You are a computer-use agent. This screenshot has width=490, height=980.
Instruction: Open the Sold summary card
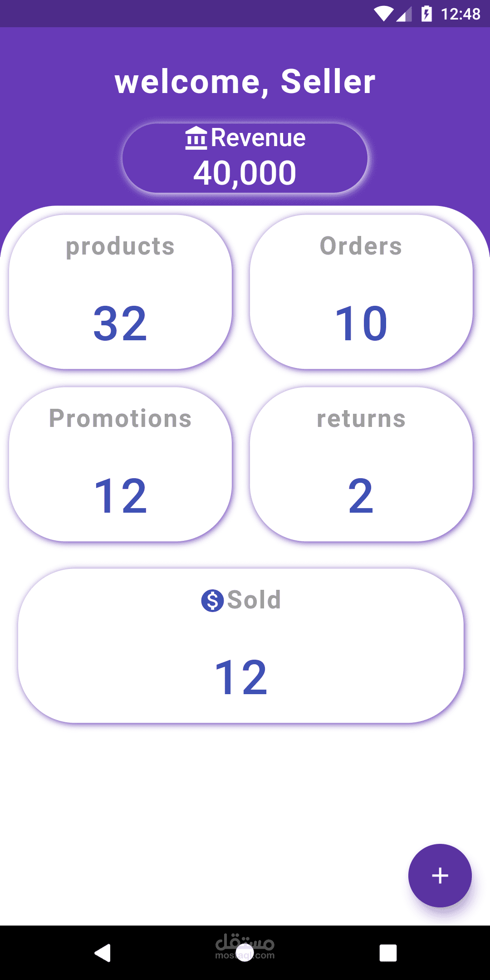241,646
